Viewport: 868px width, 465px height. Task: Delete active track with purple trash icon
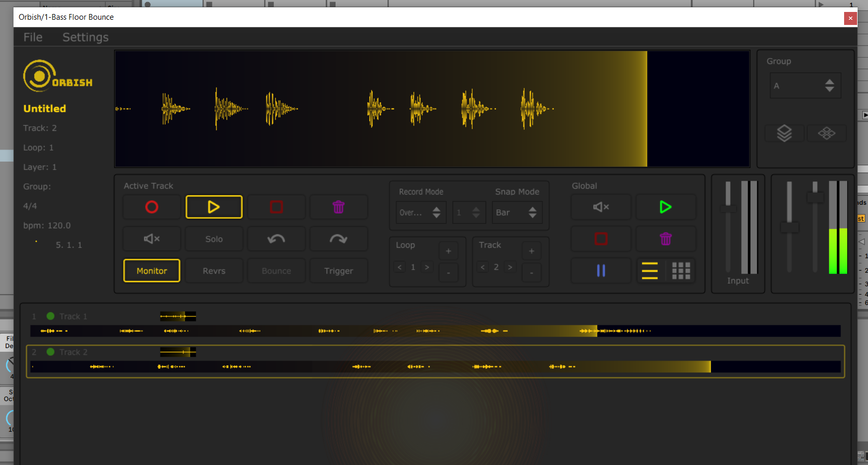click(x=339, y=207)
